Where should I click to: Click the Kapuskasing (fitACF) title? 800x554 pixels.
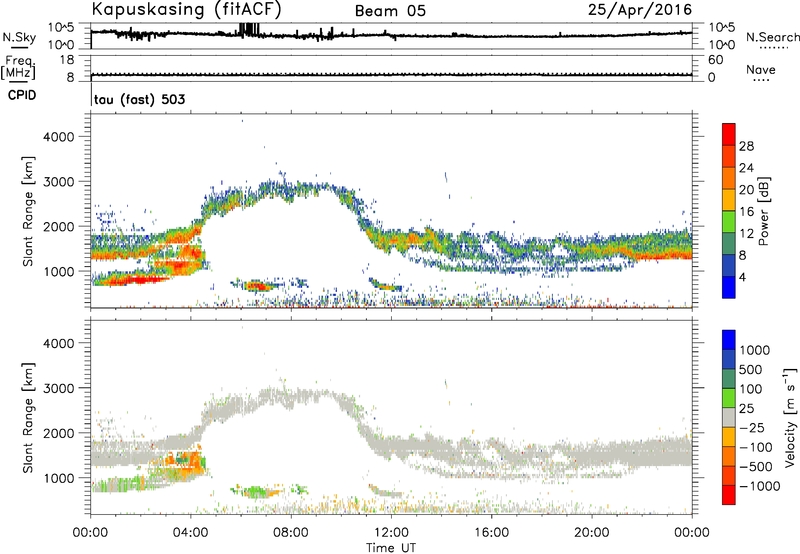(186, 9)
